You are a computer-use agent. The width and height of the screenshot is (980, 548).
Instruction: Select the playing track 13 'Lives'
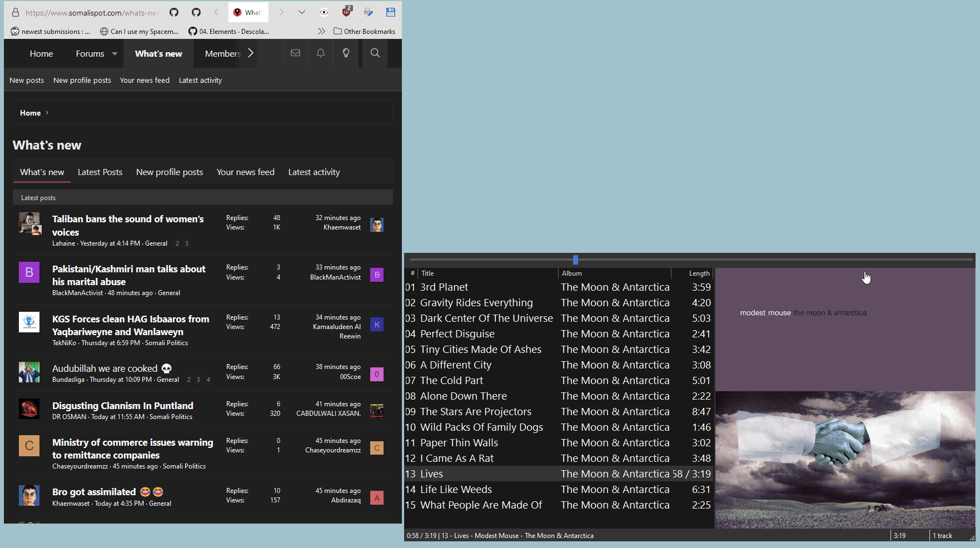tap(559, 474)
